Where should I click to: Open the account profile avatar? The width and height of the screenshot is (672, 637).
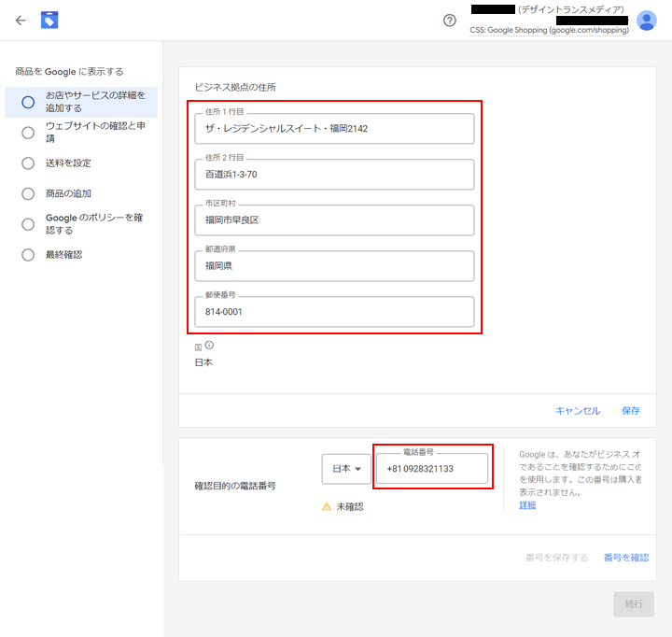(x=646, y=21)
